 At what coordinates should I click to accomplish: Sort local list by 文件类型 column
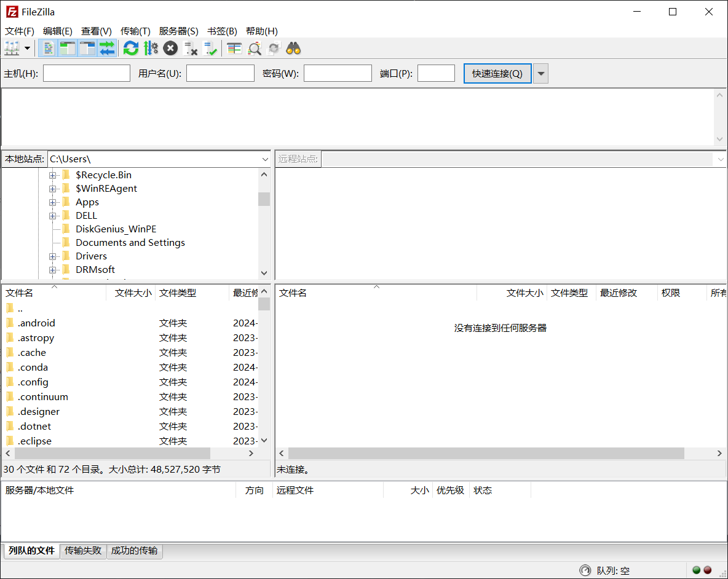click(x=192, y=293)
